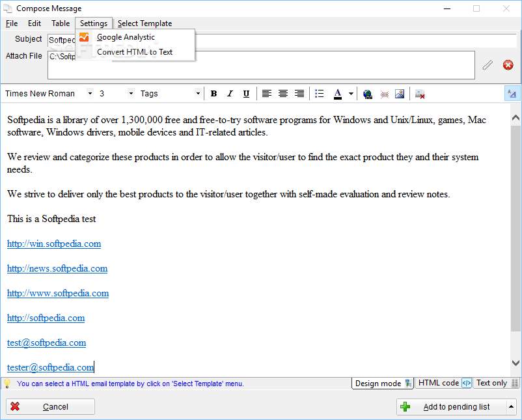522x420 pixels.
Task: Click the Google Analytic orange chart icon
Action: coord(84,37)
